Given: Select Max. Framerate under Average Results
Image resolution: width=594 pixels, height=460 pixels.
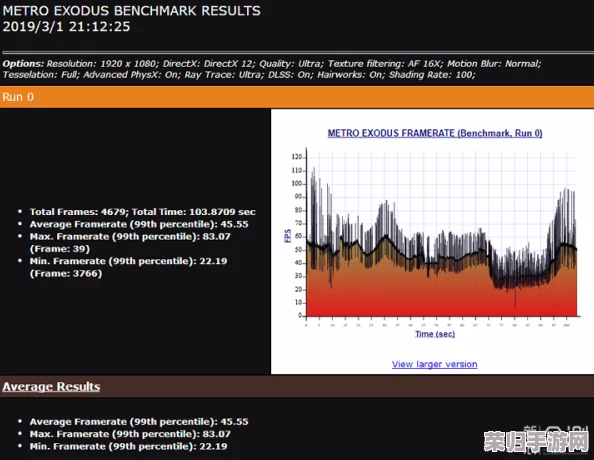Looking at the screenshot, I should tap(130, 434).
